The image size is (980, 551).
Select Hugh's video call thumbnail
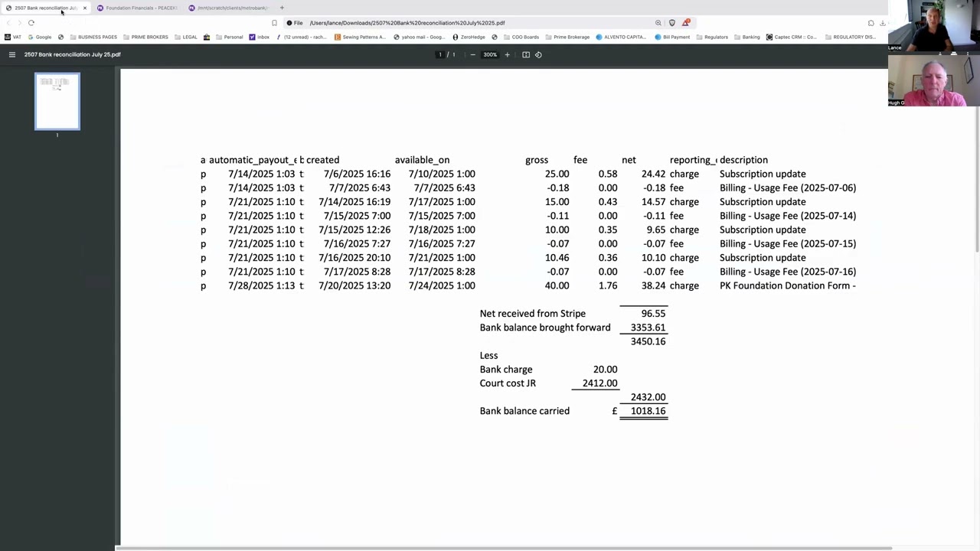tap(933, 80)
